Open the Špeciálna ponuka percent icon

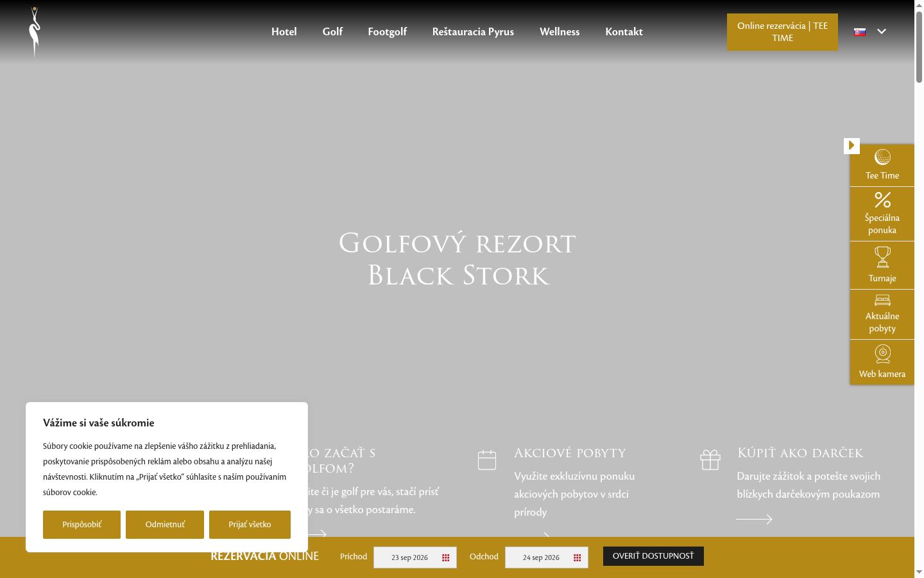[882, 200]
